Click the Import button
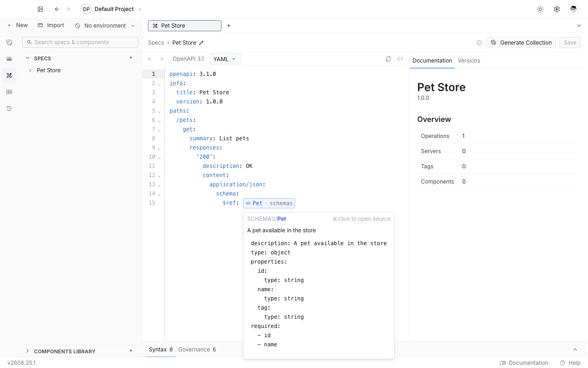Screen dimensions: 588x368 (51, 25)
